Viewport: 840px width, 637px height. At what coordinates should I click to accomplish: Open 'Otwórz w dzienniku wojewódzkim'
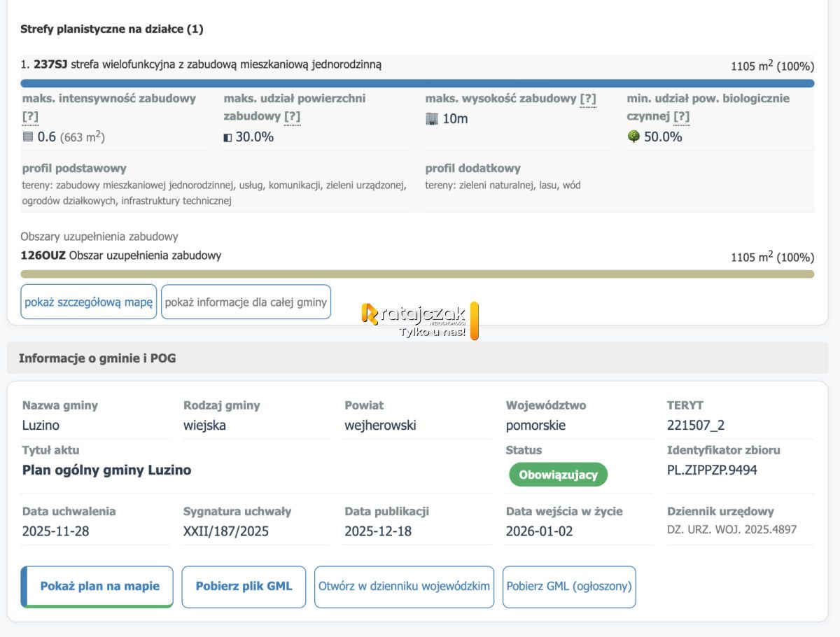pos(404,587)
